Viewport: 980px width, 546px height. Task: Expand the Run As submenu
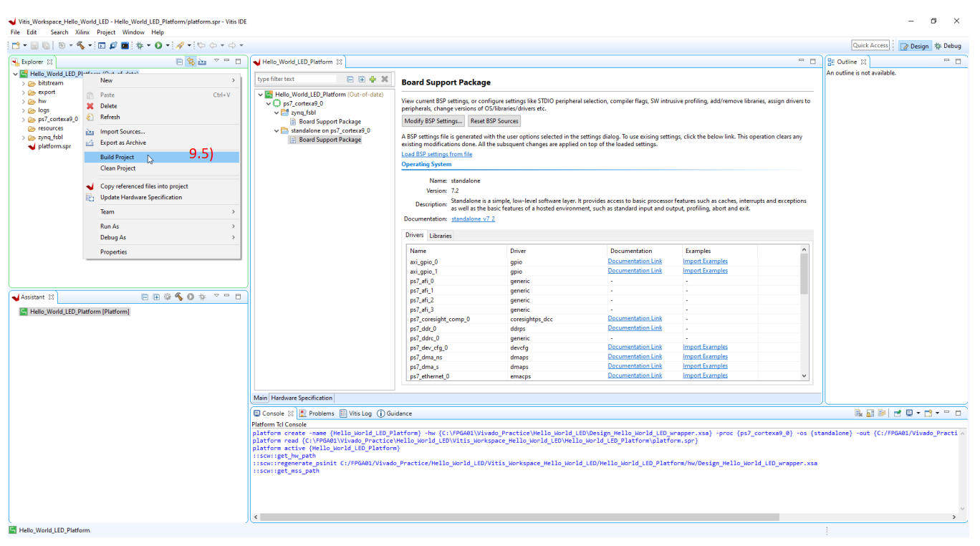pos(162,226)
